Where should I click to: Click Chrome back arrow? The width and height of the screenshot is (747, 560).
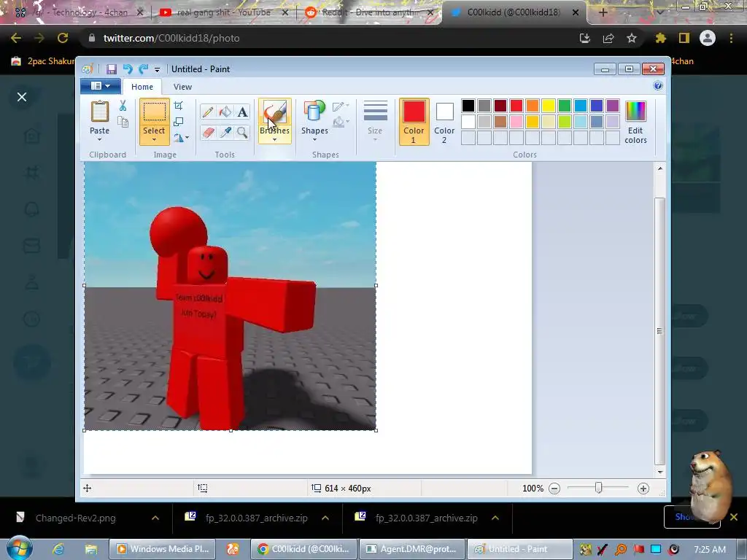[x=16, y=38]
